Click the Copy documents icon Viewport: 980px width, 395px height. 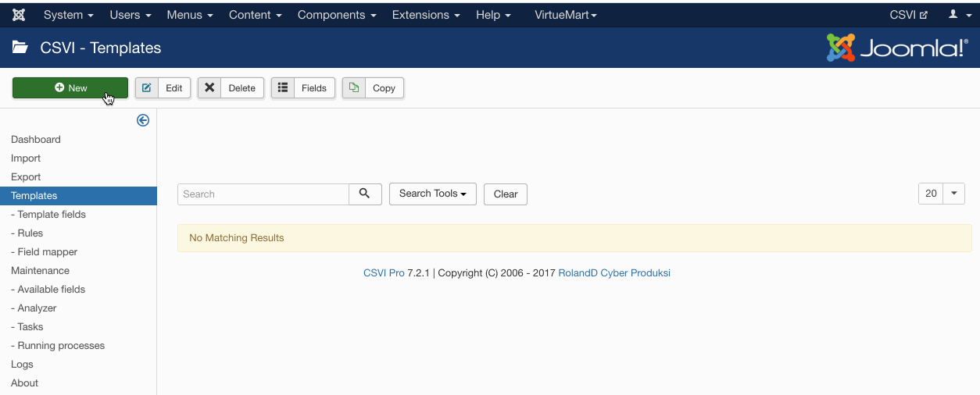coord(354,88)
